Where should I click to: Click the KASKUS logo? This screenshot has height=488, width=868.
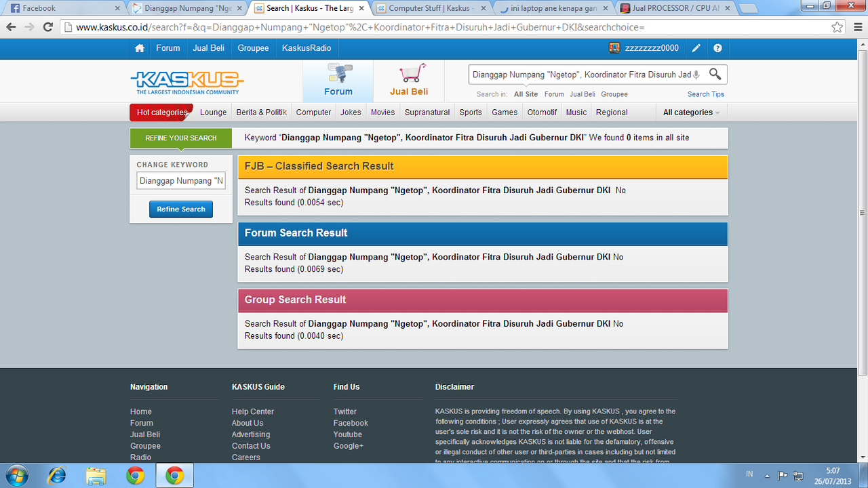[187, 82]
